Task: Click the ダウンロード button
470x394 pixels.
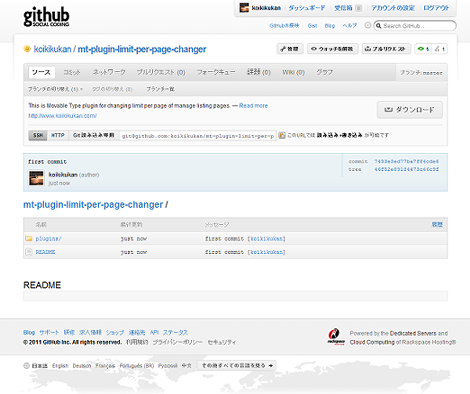Action: click(410, 110)
